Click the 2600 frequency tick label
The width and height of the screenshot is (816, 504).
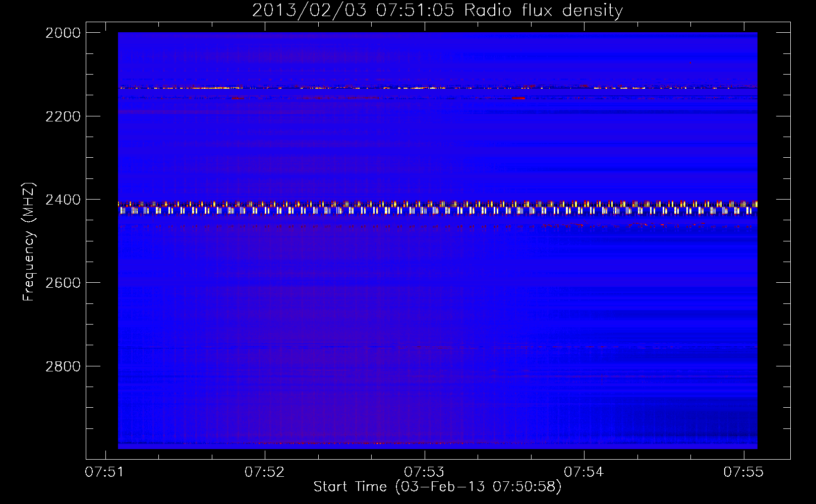pyautogui.click(x=63, y=283)
